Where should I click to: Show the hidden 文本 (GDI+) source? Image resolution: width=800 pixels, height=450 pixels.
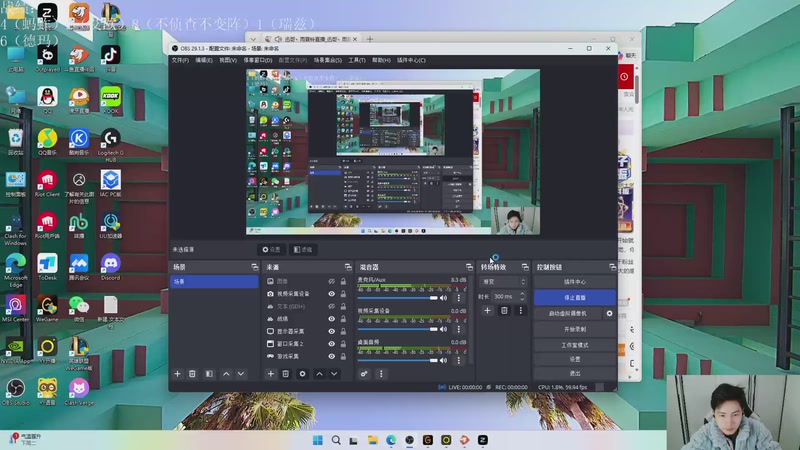point(332,306)
